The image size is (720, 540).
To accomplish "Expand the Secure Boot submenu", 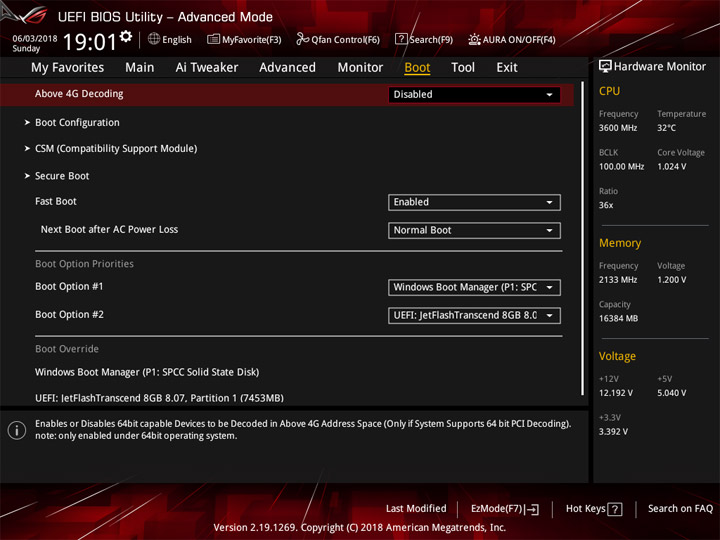I will pyautogui.click(x=62, y=176).
